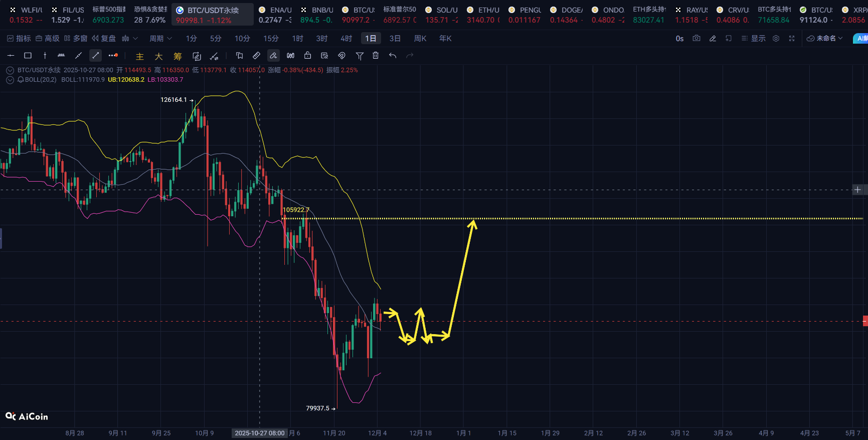The width and height of the screenshot is (868, 440).
Task: Click the 复盘 replay button
Action: click(x=104, y=39)
